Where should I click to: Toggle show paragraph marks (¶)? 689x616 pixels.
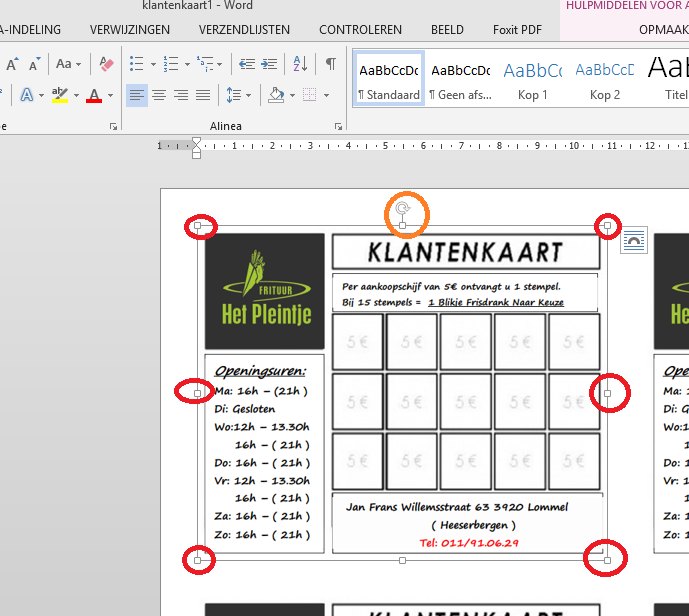(x=330, y=64)
